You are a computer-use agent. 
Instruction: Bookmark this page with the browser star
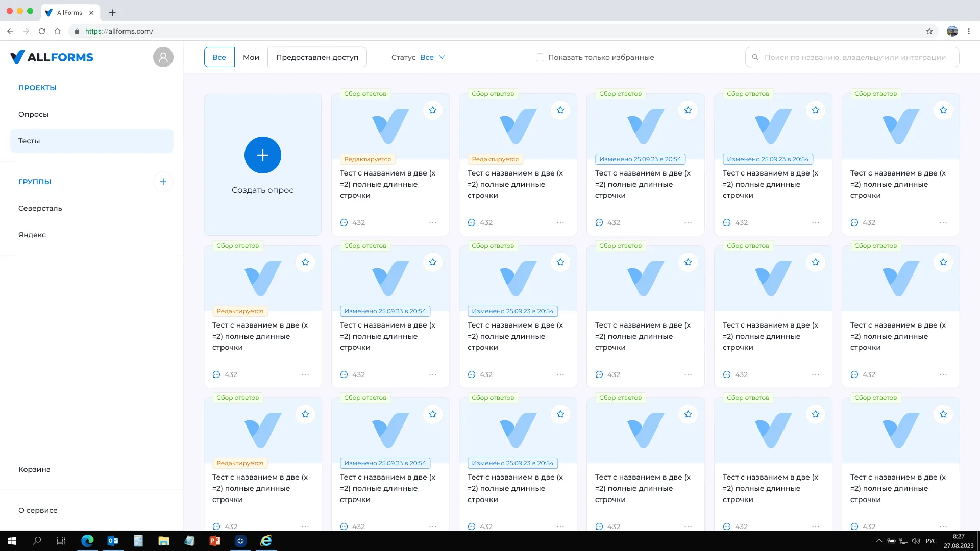click(929, 31)
